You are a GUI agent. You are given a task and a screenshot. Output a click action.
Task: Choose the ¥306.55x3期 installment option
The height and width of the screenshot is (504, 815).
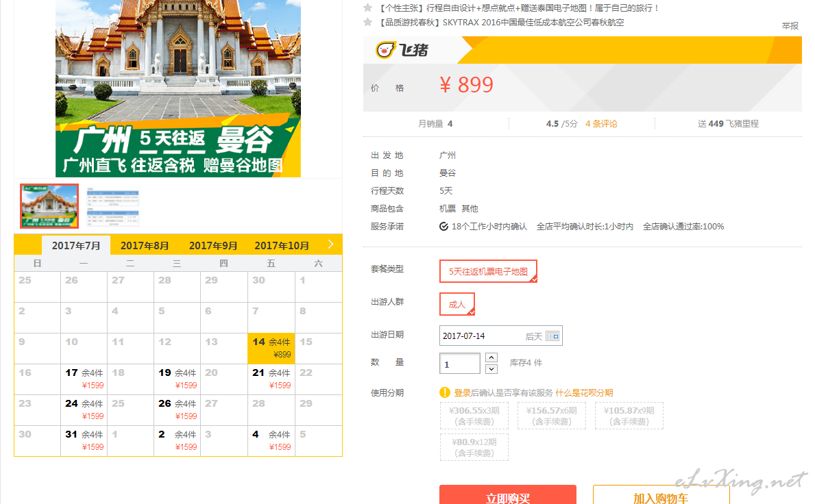[x=474, y=416]
